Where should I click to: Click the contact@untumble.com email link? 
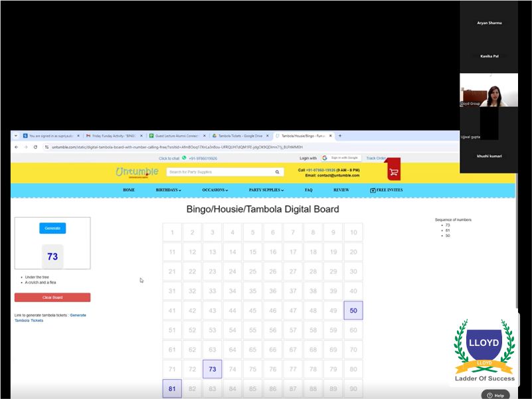point(338,175)
